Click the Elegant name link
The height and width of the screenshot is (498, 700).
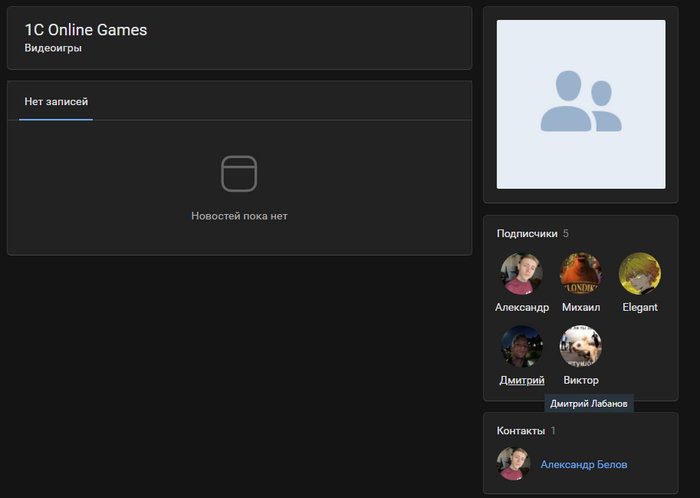tap(639, 307)
